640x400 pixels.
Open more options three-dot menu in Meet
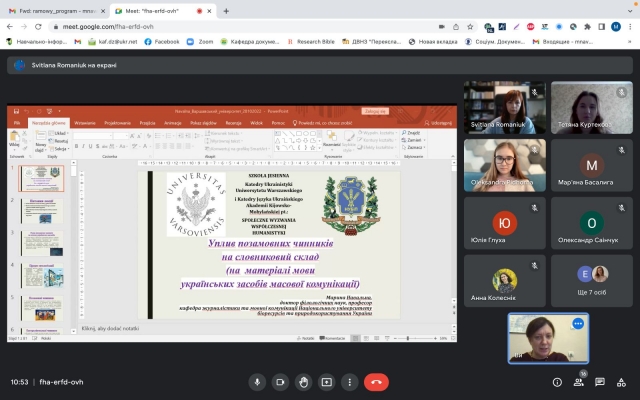pyautogui.click(x=349, y=382)
